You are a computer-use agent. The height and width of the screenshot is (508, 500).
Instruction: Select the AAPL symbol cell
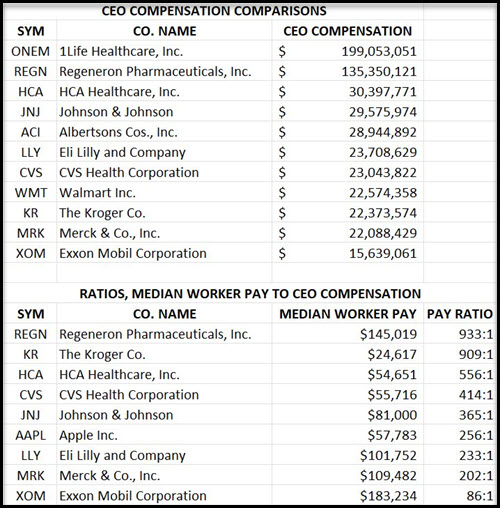[30, 435]
